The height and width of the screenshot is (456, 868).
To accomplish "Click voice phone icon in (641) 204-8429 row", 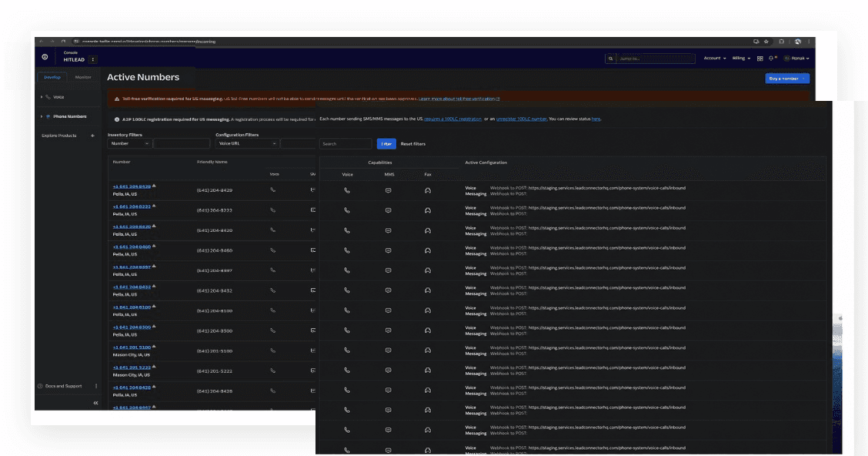I will tap(272, 189).
